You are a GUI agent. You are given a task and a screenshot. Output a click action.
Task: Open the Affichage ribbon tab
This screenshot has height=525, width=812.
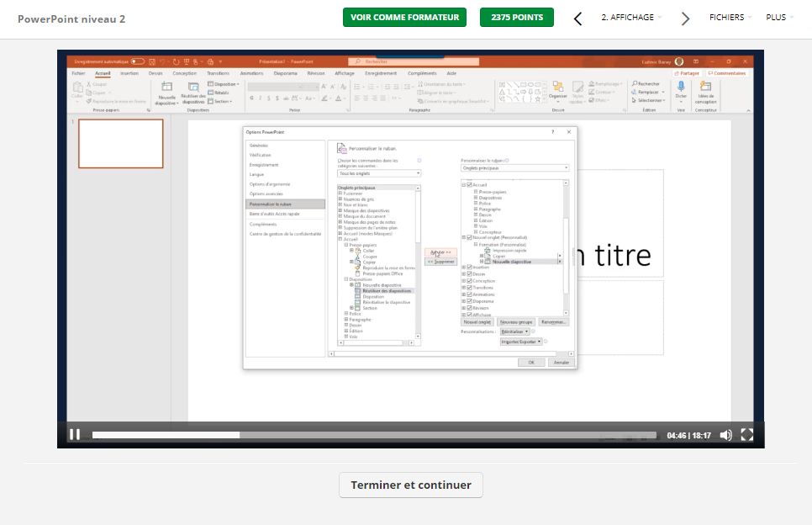point(345,73)
